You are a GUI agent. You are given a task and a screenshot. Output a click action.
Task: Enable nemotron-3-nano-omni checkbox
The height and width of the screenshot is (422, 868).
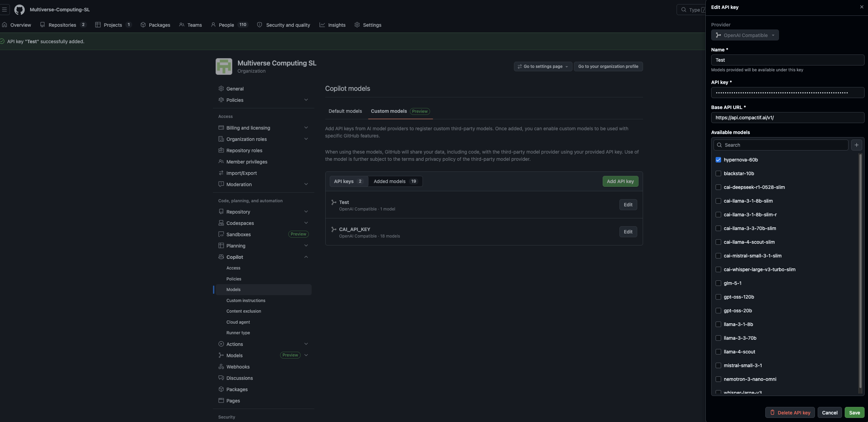point(718,379)
